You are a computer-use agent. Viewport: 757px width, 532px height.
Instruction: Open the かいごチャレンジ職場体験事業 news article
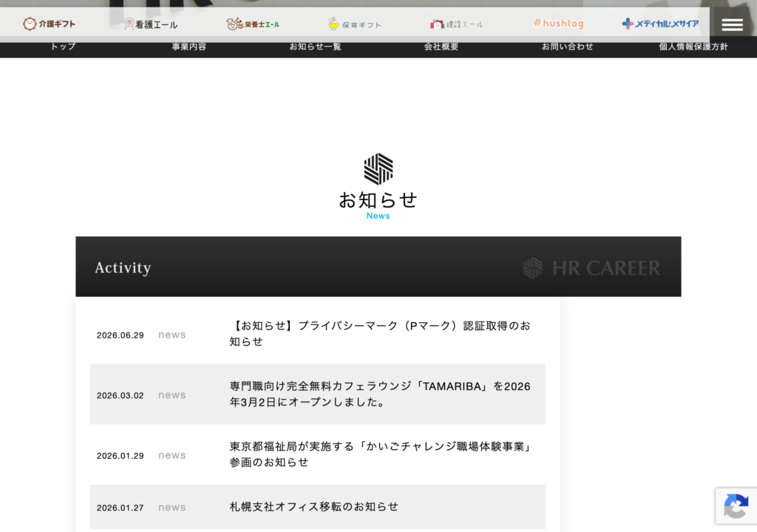(380, 454)
